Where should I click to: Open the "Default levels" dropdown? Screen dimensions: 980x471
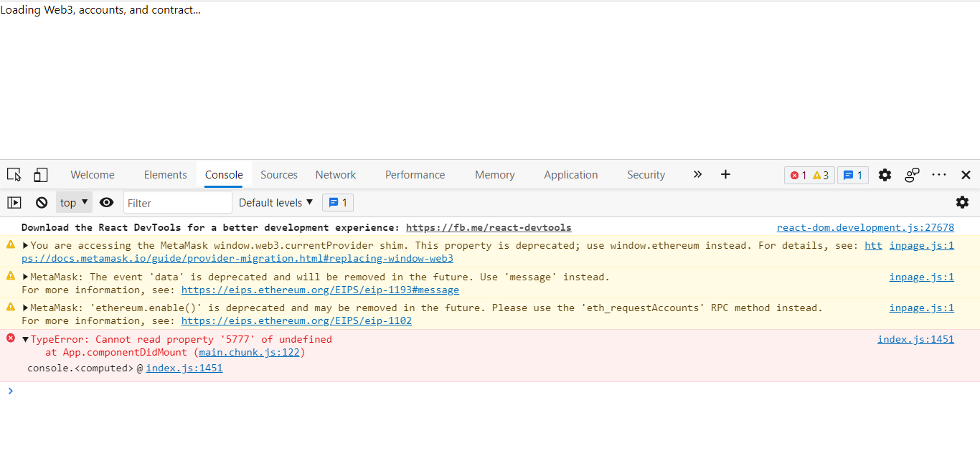(x=275, y=202)
